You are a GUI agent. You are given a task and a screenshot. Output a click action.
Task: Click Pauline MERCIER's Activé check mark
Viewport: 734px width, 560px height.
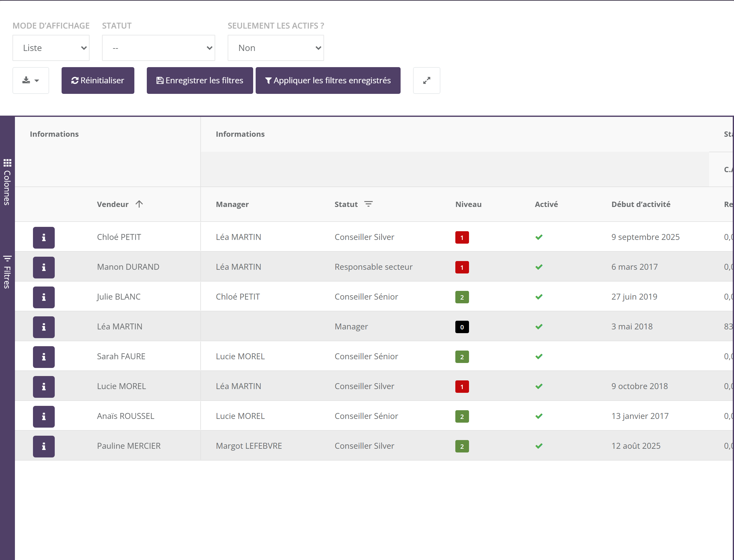click(x=539, y=446)
